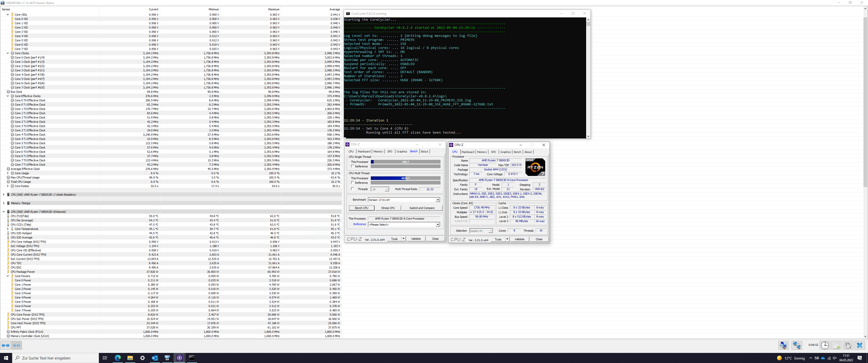
Task: Click the shrink columns arrows button in HWiNFO
Action: point(16,345)
